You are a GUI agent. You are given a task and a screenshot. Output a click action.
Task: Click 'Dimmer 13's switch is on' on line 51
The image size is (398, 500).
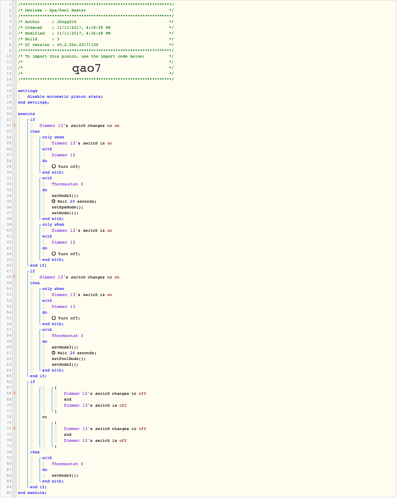[82, 295]
